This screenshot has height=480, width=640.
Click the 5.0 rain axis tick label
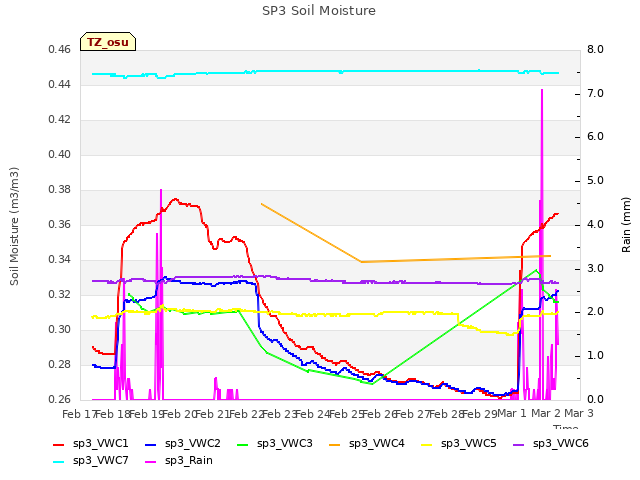coord(595,181)
